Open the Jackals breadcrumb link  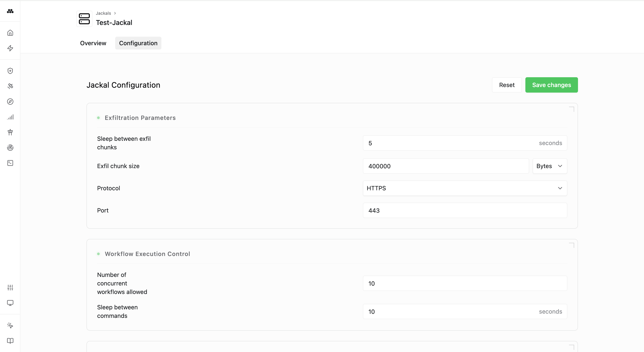pyautogui.click(x=103, y=13)
